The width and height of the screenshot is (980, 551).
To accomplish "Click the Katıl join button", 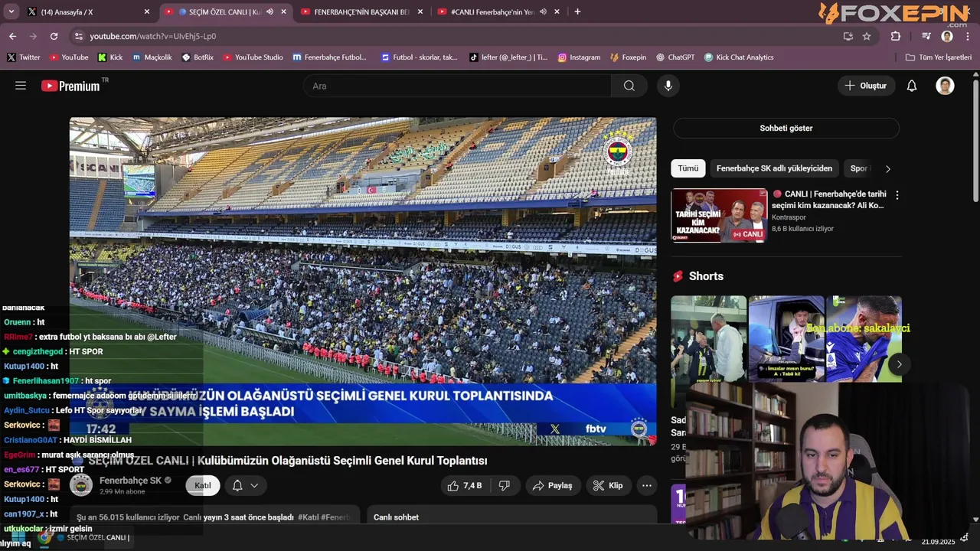I will click(x=203, y=485).
